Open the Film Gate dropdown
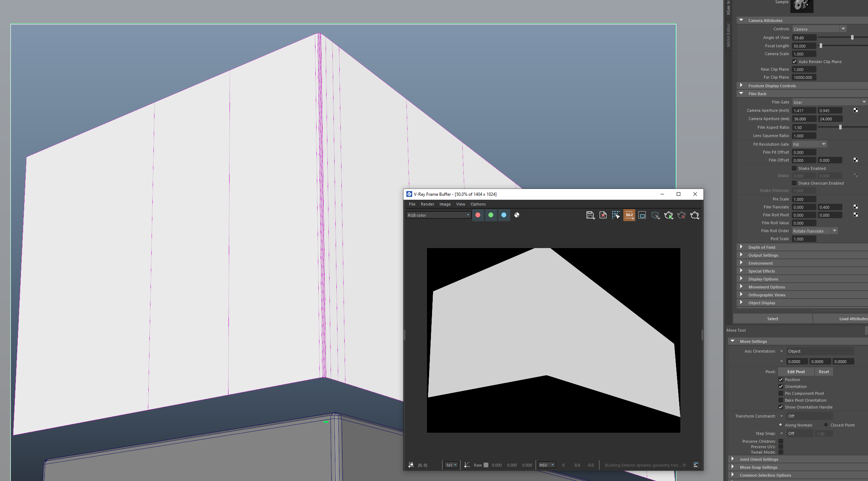The image size is (868, 481). tap(829, 102)
